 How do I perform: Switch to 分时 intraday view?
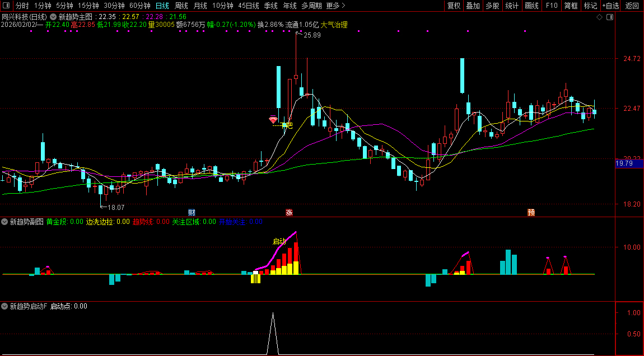click(22, 6)
